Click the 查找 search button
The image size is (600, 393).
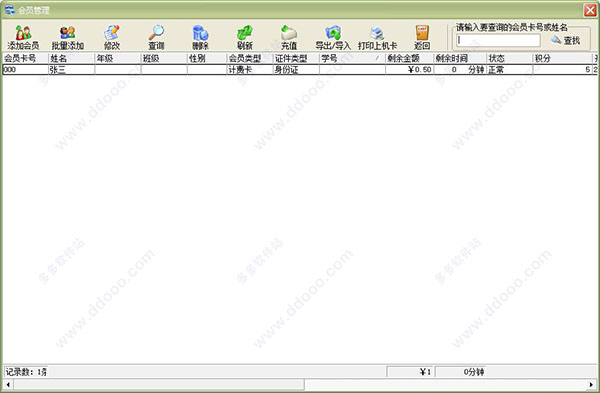point(566,40)
